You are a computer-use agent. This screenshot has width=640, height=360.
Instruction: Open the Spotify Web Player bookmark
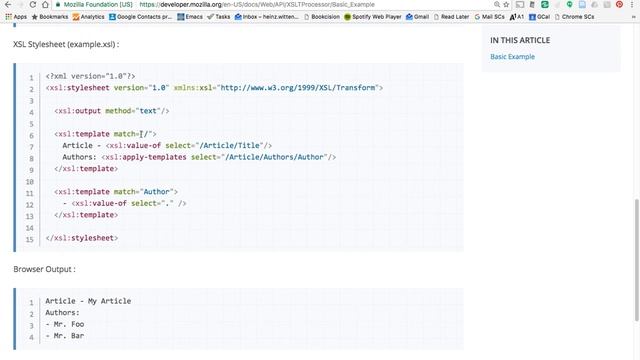tap(373, 17)
